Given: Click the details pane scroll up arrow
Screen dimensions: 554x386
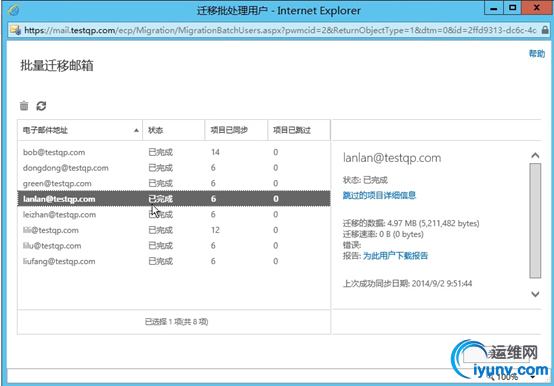Looking at the screenshot, I should pyautogui.click(x=535, y=155).
